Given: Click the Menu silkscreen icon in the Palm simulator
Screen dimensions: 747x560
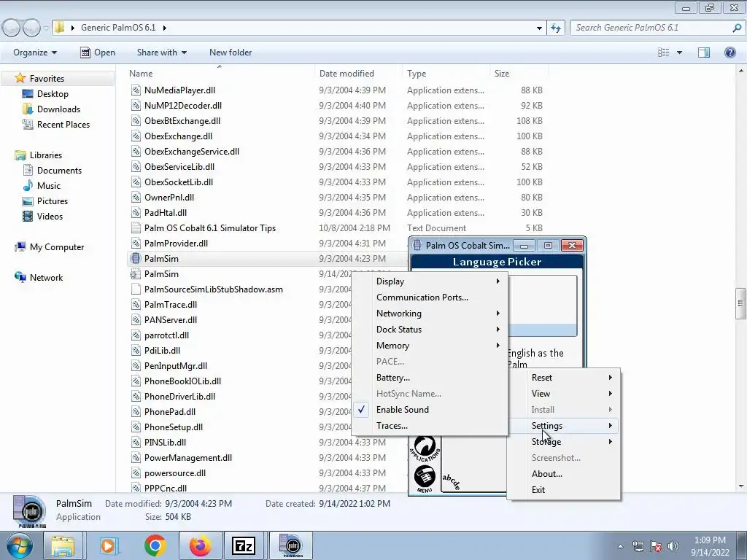Looking at the screenshot, I should [x=424, y=478].
